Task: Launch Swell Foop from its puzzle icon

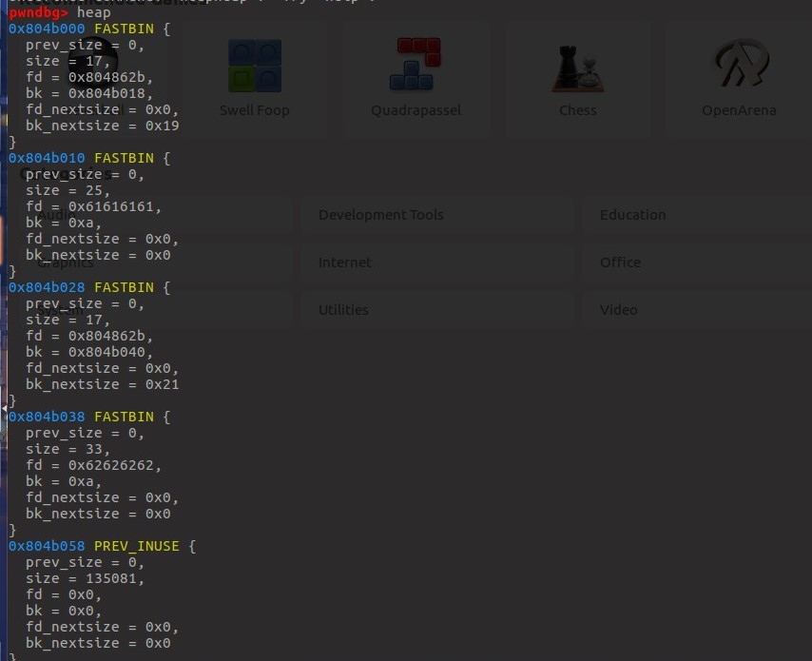Action: click(254, 65)
